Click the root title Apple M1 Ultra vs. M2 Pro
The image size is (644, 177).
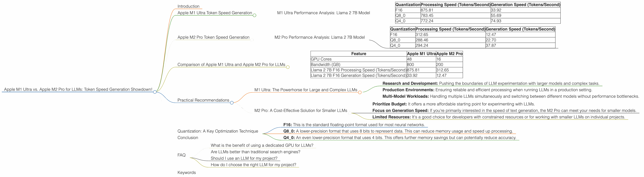pos(78,89)
